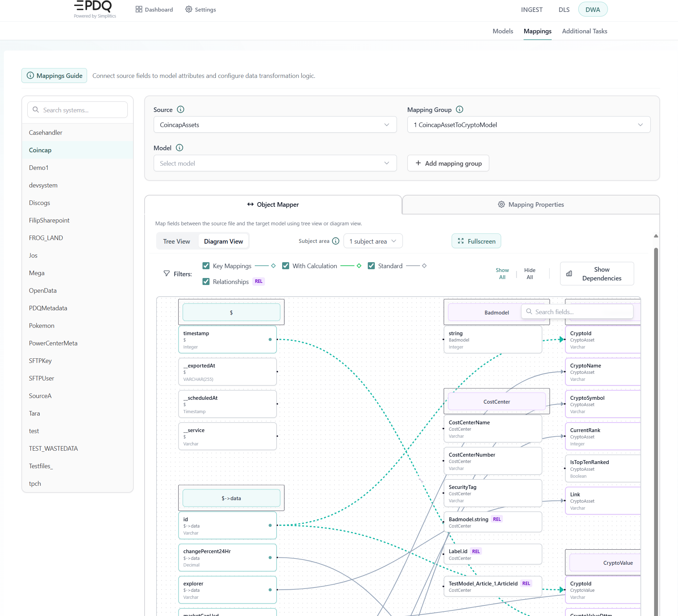This screenshot has height=616, width=678.
Task: Open the Models tab
Action: (x=503, y=31)
